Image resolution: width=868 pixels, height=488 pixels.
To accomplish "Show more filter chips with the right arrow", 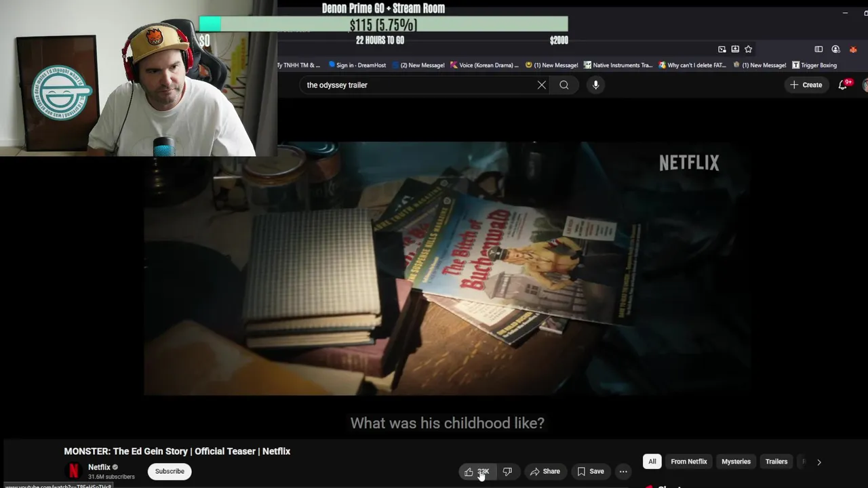I will click(x=818, y=462).
